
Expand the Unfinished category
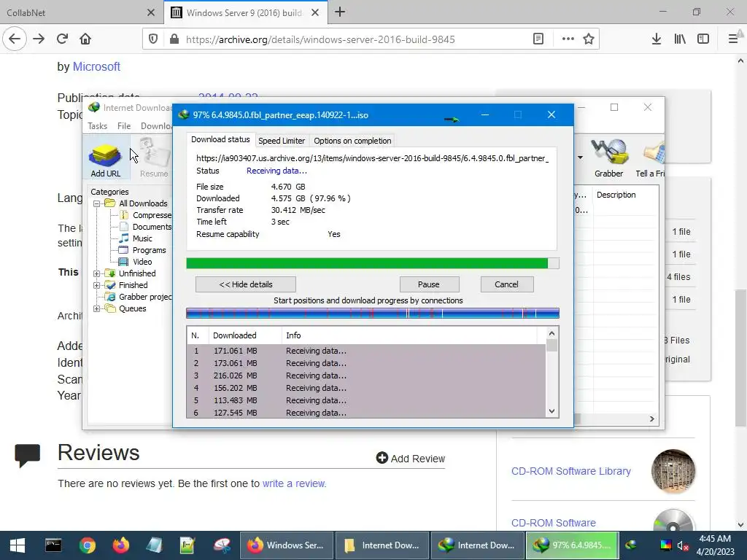tap(97, 273)
